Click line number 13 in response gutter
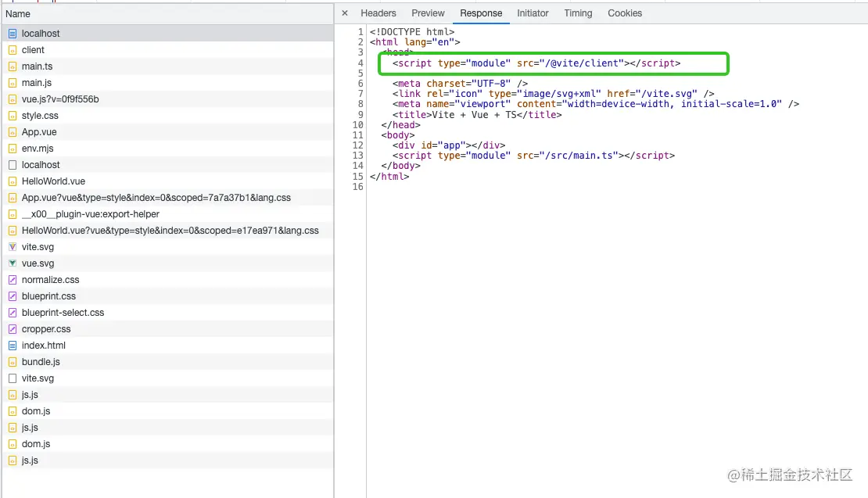868x498 pixels. pyautogui.click(x=357, y=156)
